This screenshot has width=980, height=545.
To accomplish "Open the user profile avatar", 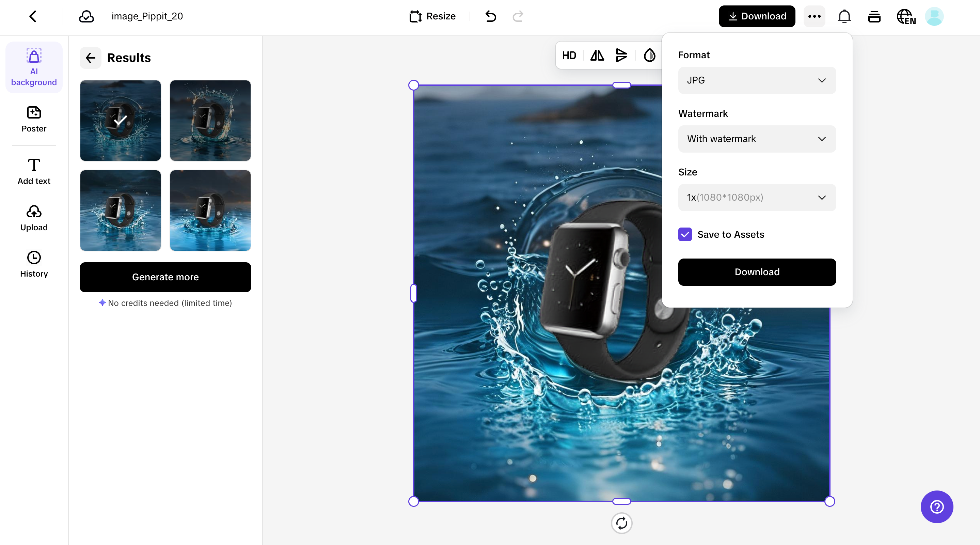I will click(x=934, y=16).
